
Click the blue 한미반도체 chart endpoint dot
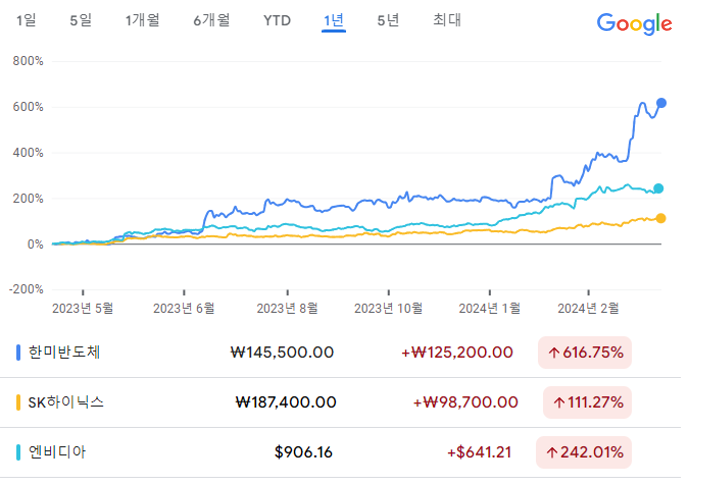click(x=661, y=103)
